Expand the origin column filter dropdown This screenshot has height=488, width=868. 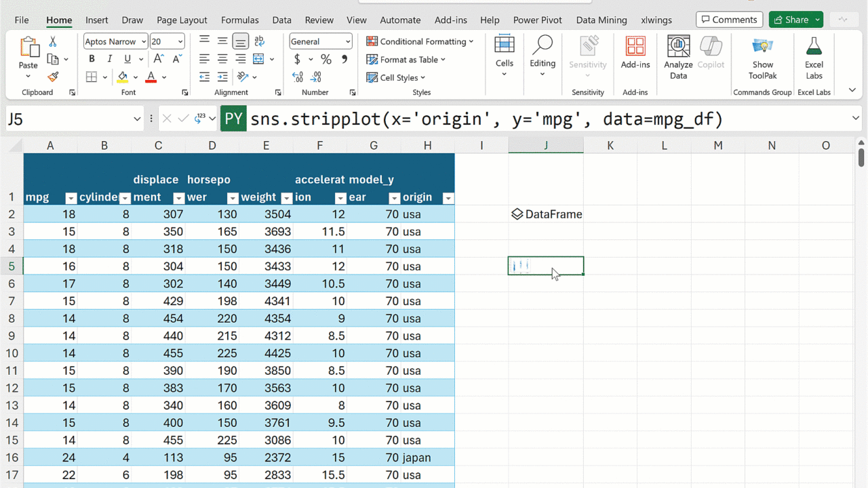coord(448,198)
